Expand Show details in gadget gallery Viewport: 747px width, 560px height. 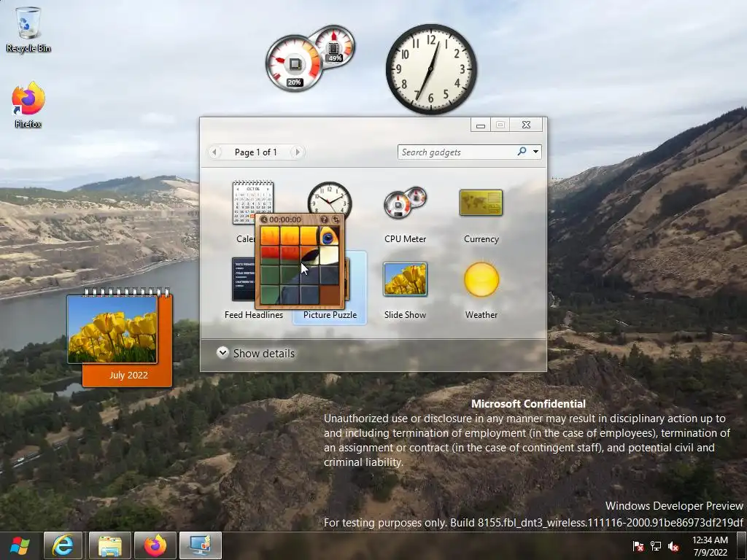tap(256, 353)
